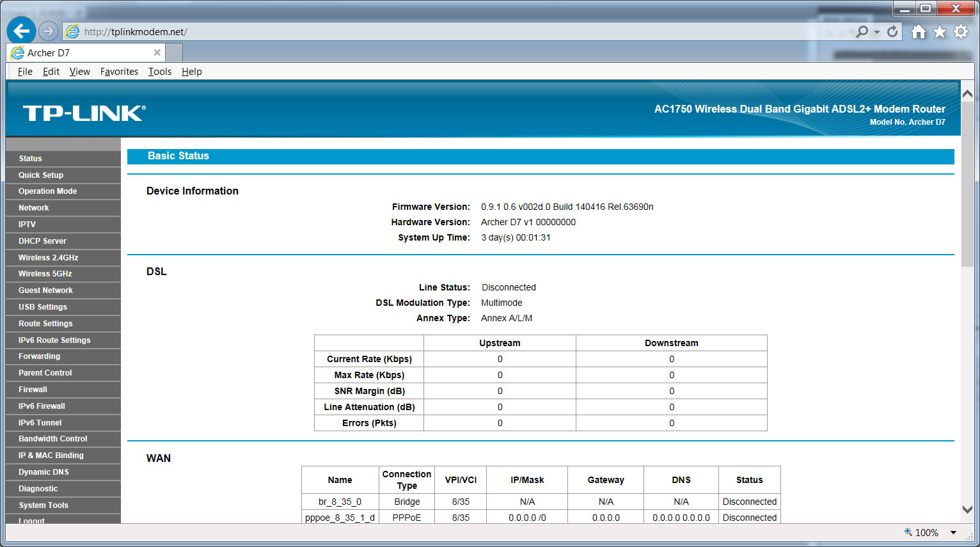This screenshot has width=980, height=547.
Task: Click the Refresh page icon
Action: point(892,31)
